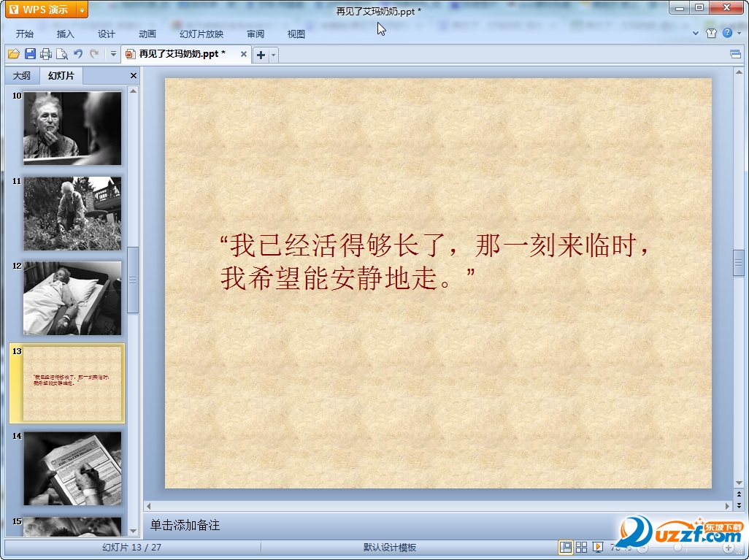Click the editor vertical scrollbar handle

point(739,262)
